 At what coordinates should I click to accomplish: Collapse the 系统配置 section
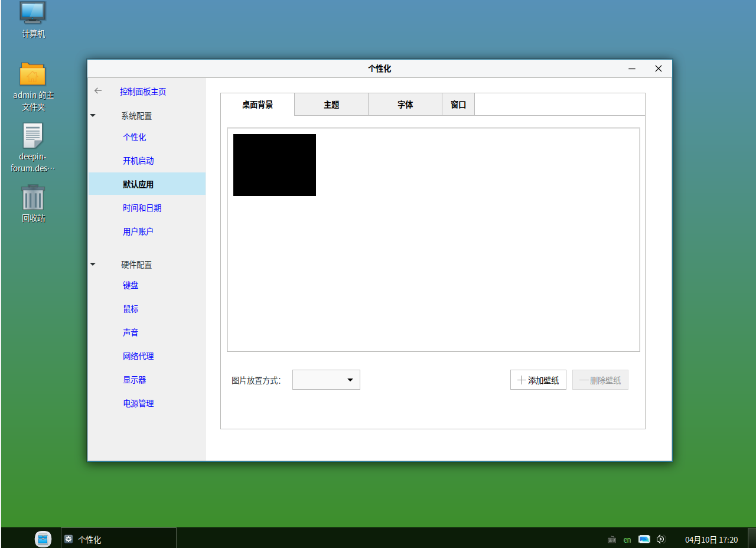(x=93, y=115)
